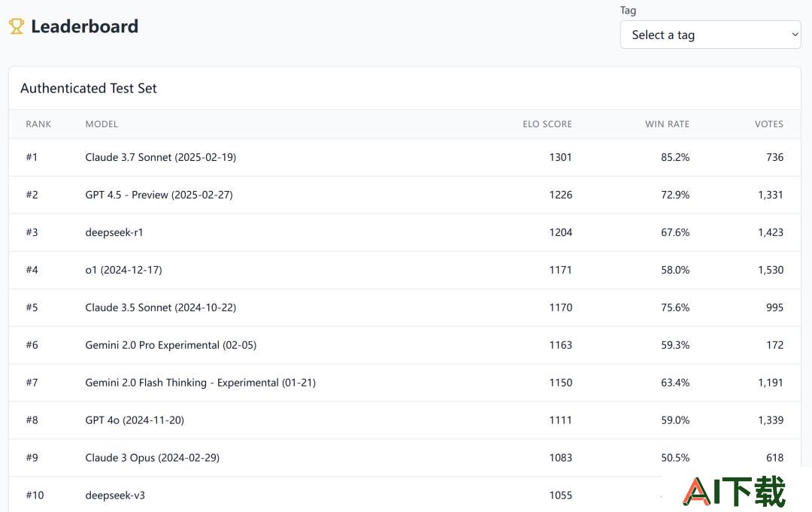Click win rate 50.5%

tap(675, 458)
